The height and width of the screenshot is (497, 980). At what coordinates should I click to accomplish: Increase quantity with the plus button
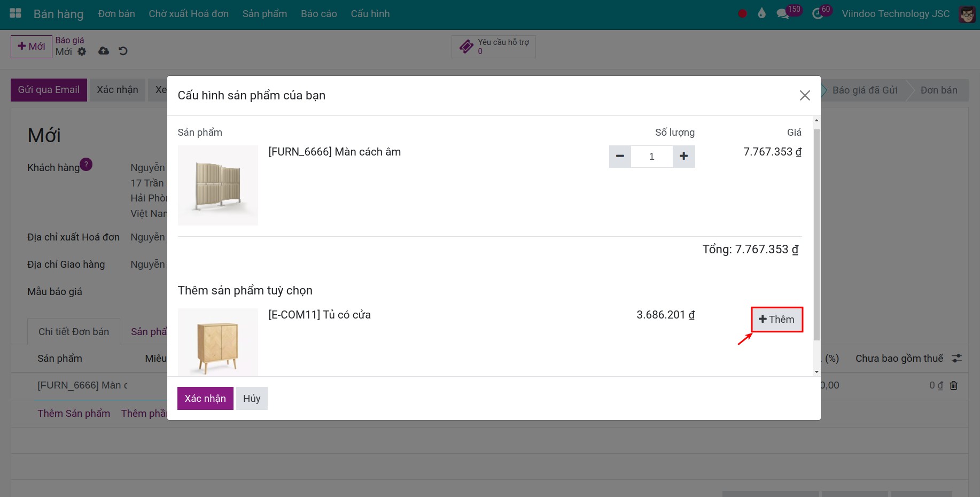coord(683,157)
